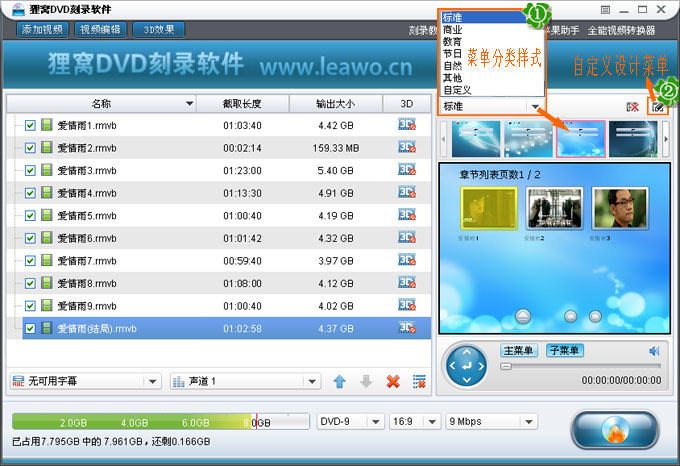Open the 9 Mbps bitrate dropdown
The image size is (680, 466).
click(x=492, y=421)
